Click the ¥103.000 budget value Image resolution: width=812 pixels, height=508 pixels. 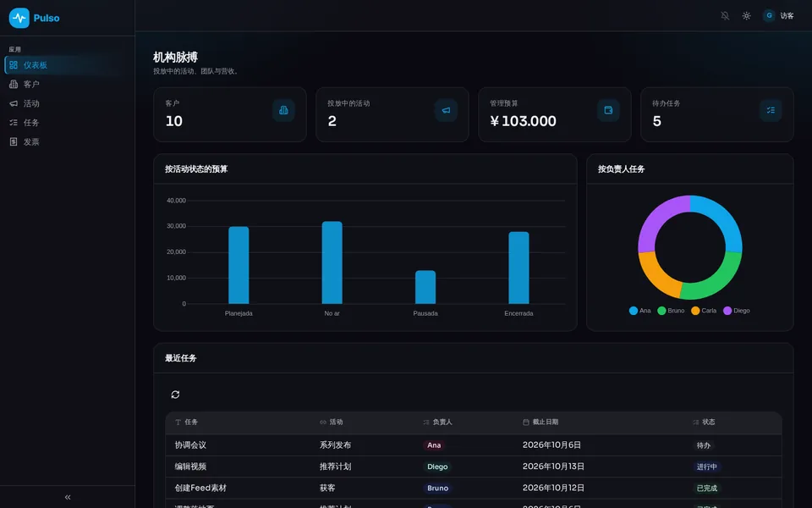click(523, 121)
